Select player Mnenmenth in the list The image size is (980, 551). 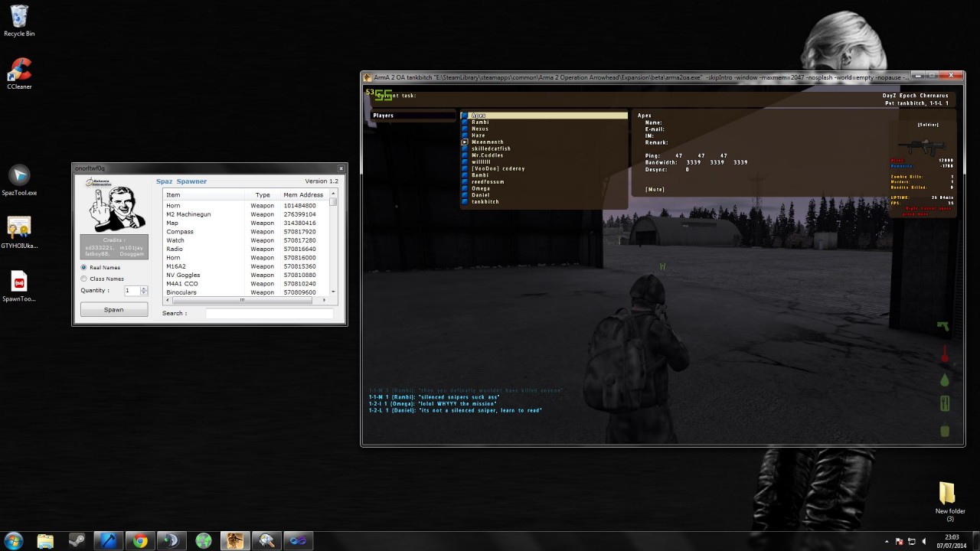544,142
